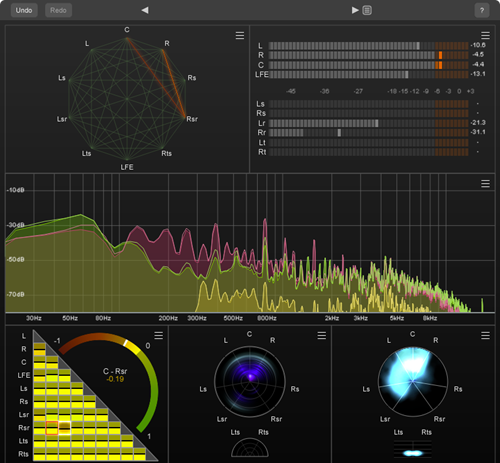Open the blue surround scope panel menu

[x=485, y=335]
